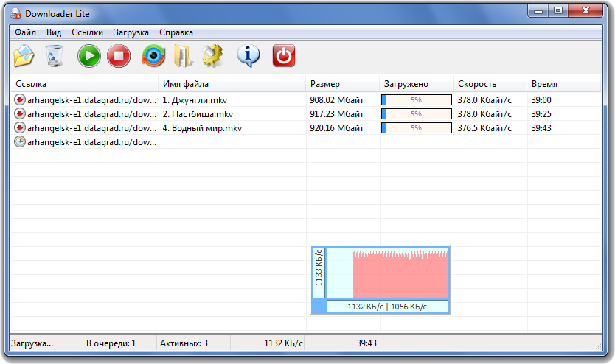Screen dimensions: 615x364
Task: Minimize the Downloader Lite window
Action: pyautogui.click(x=538, y=11)
